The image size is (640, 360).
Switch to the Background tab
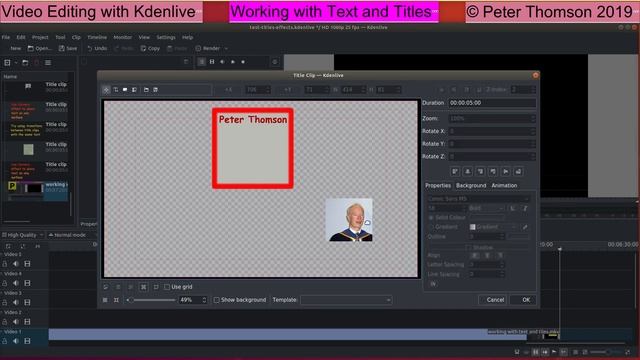pyautogui.click(x=471, y=185)
